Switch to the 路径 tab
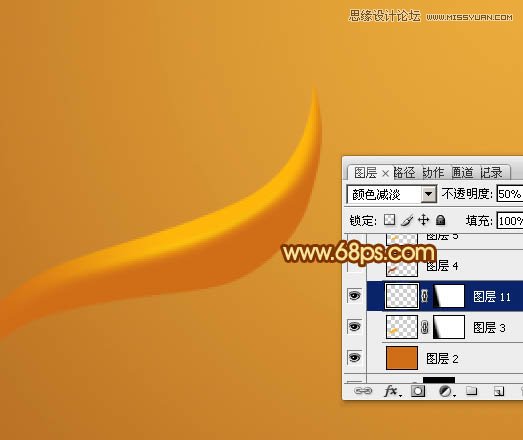523x440 pixels. point(404,172)
